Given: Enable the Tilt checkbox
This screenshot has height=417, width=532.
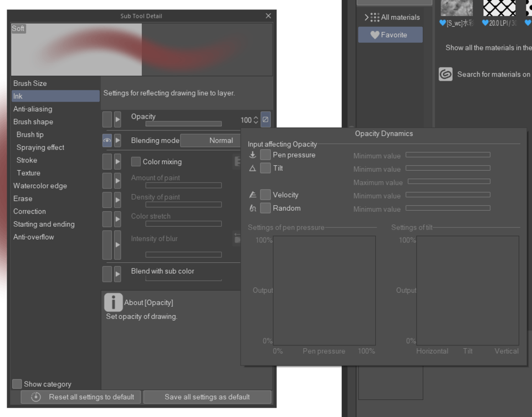Looking at the screenshot, I should 265,168.
